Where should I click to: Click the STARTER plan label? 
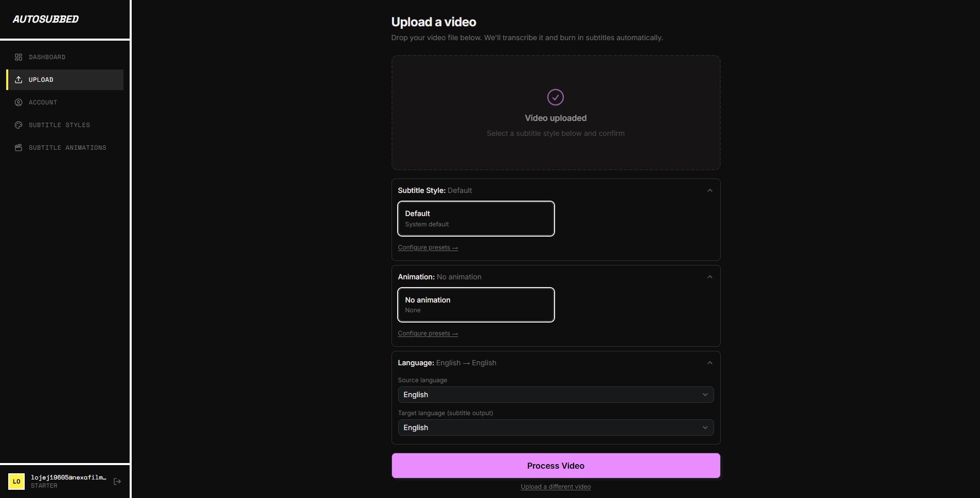tap(44, 486)
